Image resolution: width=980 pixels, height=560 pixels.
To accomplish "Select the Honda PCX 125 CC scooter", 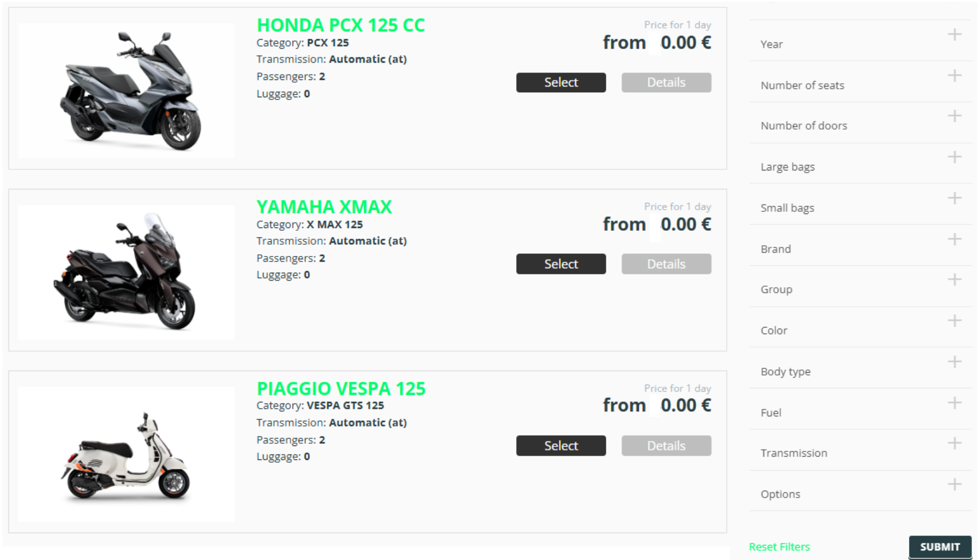I will [x=560, y=83].
